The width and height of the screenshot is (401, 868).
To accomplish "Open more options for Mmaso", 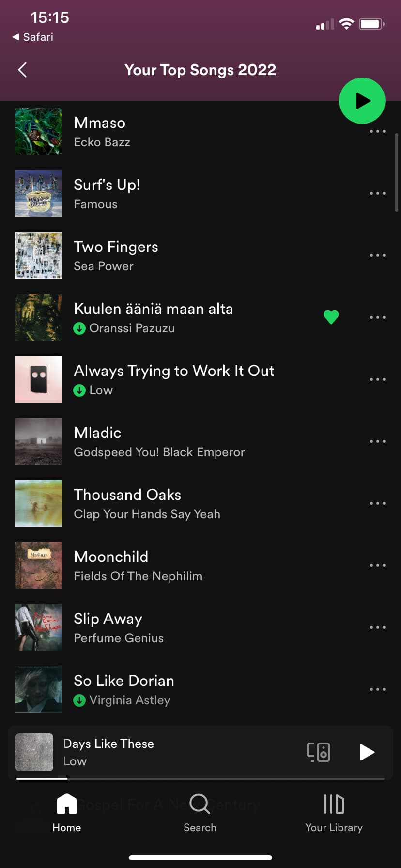I will pos(378,131).
